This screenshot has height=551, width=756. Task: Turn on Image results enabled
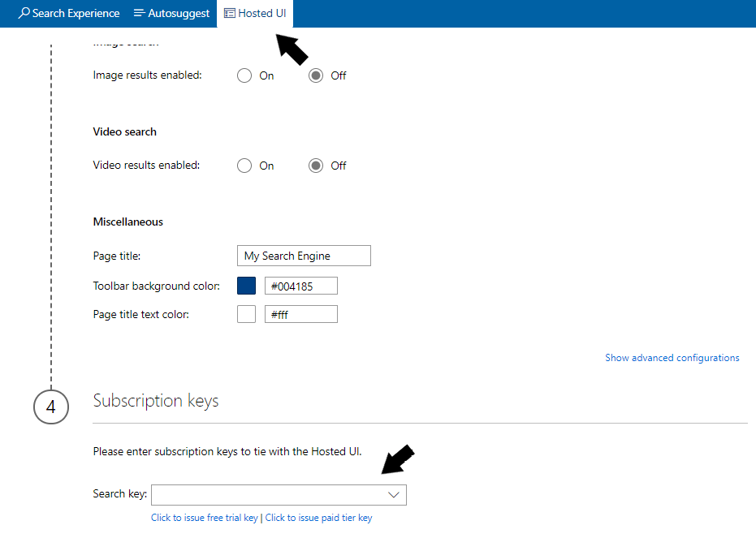coord(244,75)
